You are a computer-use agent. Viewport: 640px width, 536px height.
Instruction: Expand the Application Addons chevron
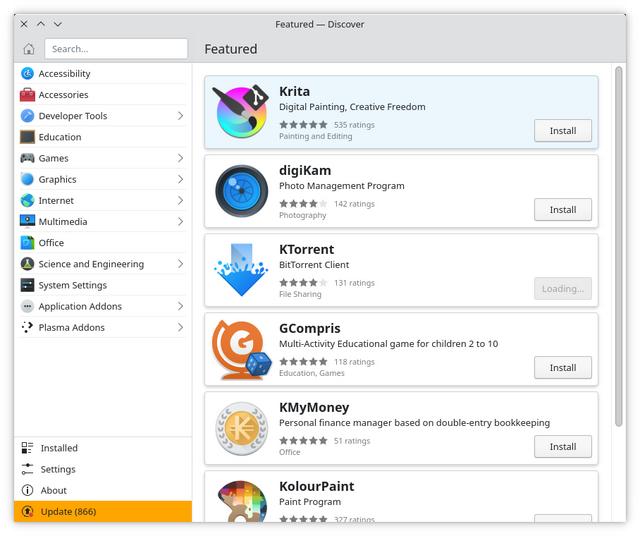click(180, 306)
